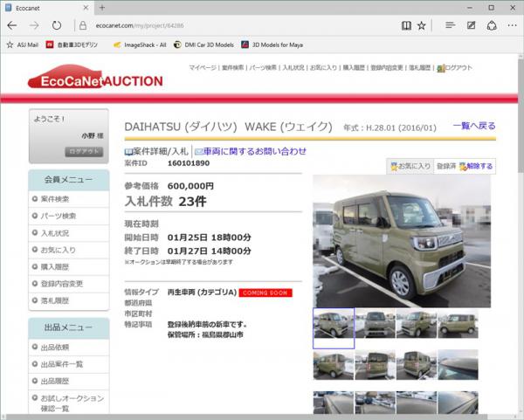
Task: Go back with the browser back arrow
Action: tap(12, 25)
